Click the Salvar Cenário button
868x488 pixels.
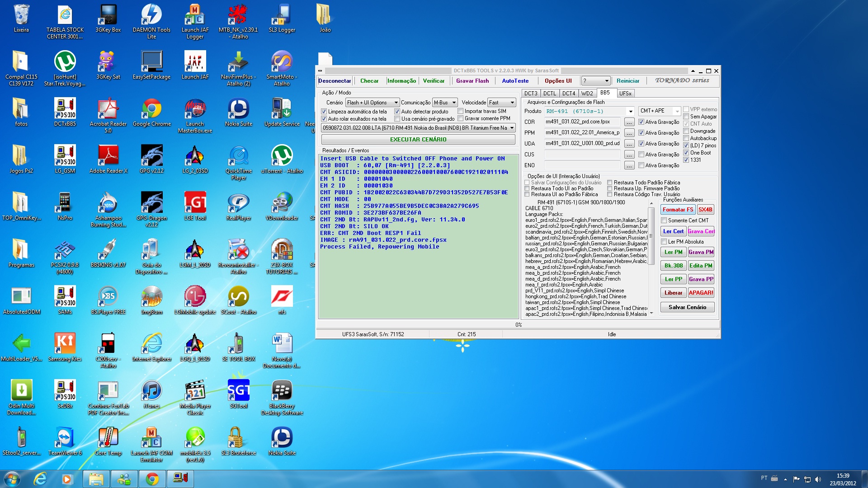coord(687,307)
